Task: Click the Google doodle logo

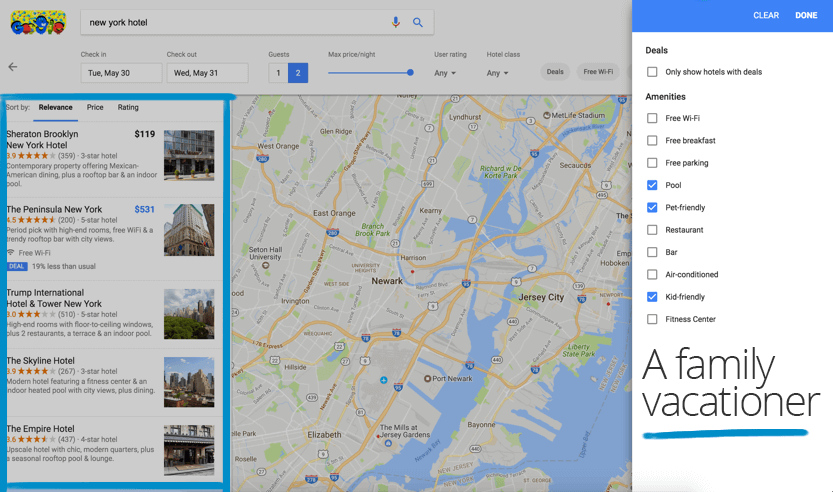Action: [x=38, y=22]
